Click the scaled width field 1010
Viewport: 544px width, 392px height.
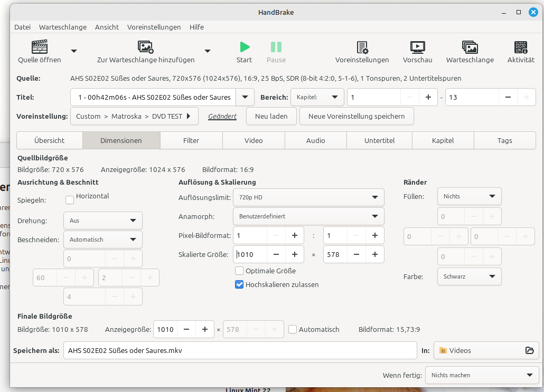click(250, 254)
